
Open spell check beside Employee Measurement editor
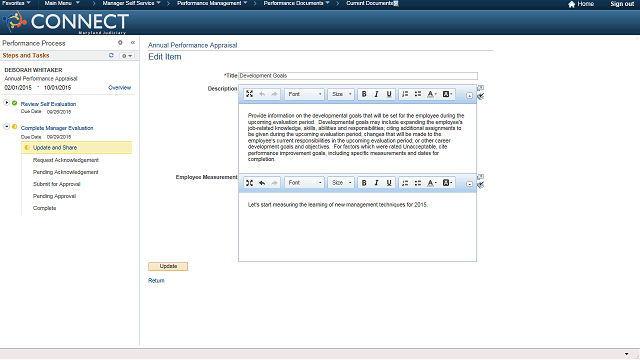click(x=481, y=185)
